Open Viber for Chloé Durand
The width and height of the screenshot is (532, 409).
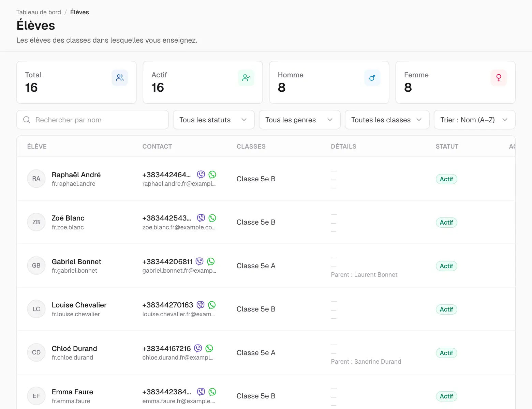click(198, 348)
